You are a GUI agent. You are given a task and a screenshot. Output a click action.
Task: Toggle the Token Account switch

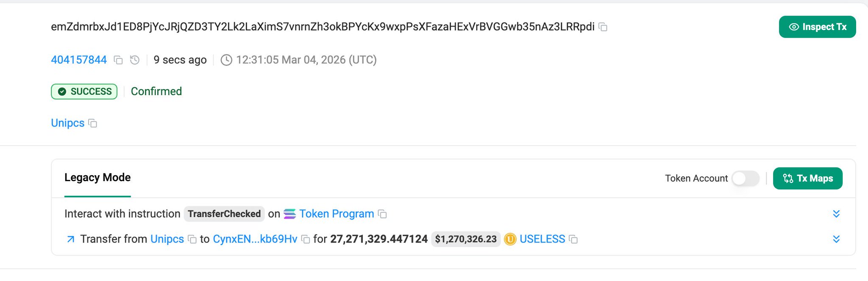[746, 179]
